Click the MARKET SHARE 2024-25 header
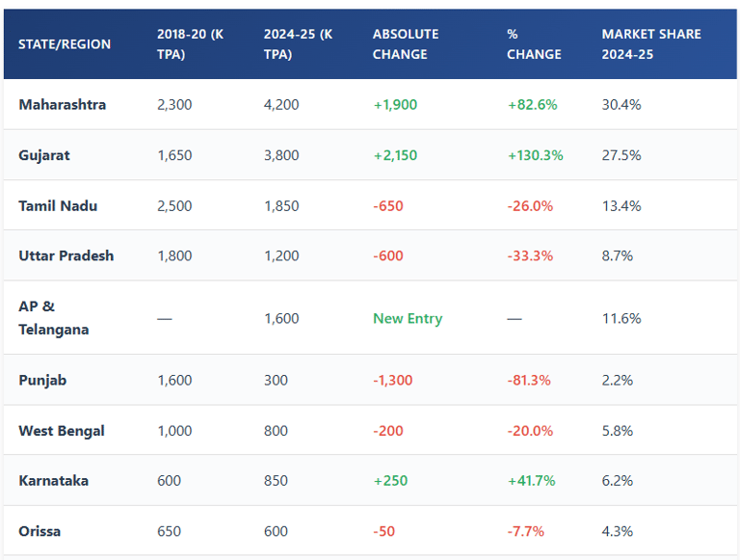Viewport: 740px width, 560px height. point(651,44)
